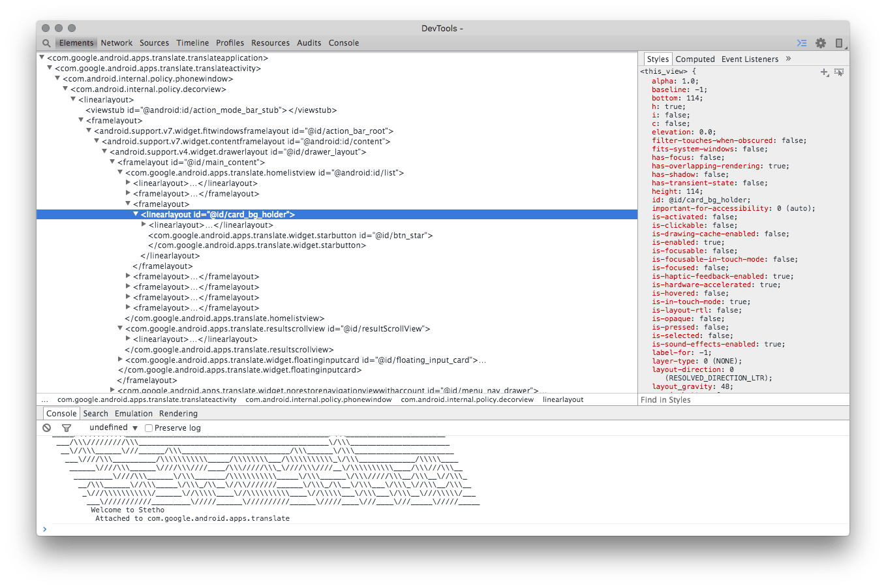
Task: Click decorview in the breadcrumb bar
Action: pyautogui.click(x=467, y=399)
